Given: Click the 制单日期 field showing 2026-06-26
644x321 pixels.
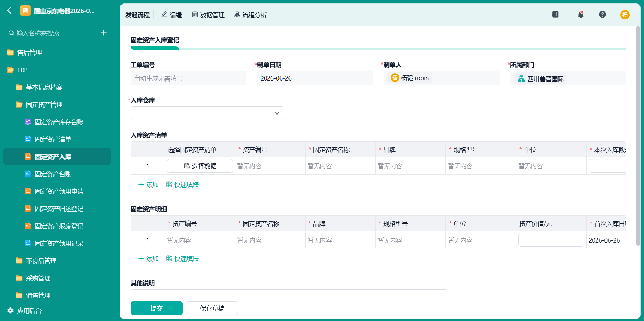Looking at the screenshot, I should tap(315, 78).
